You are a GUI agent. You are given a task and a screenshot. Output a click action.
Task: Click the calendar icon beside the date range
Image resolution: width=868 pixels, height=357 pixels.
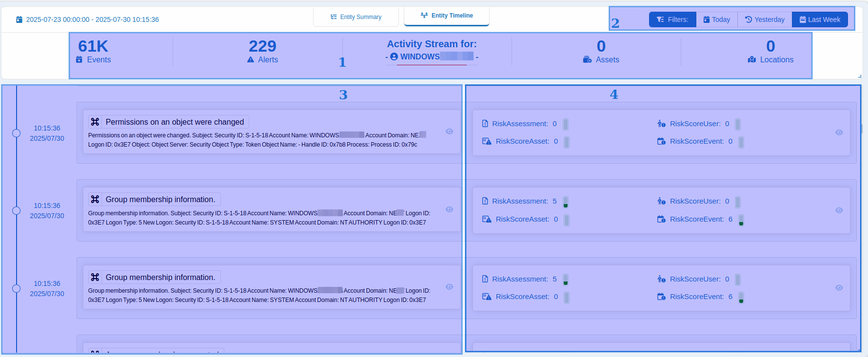(19, 19)
